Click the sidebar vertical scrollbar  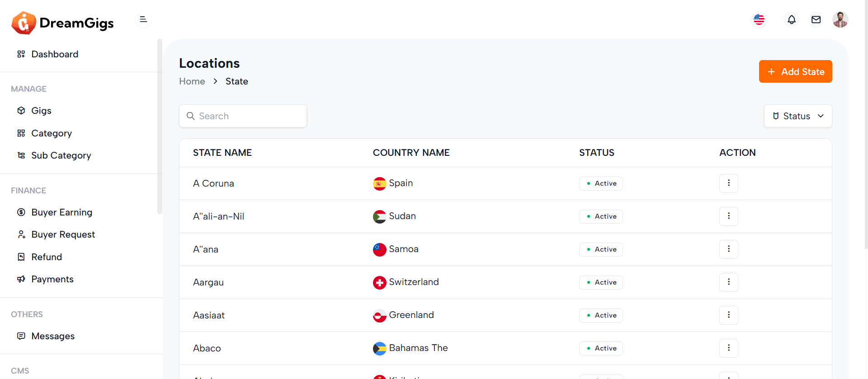(x=159, y=126)
